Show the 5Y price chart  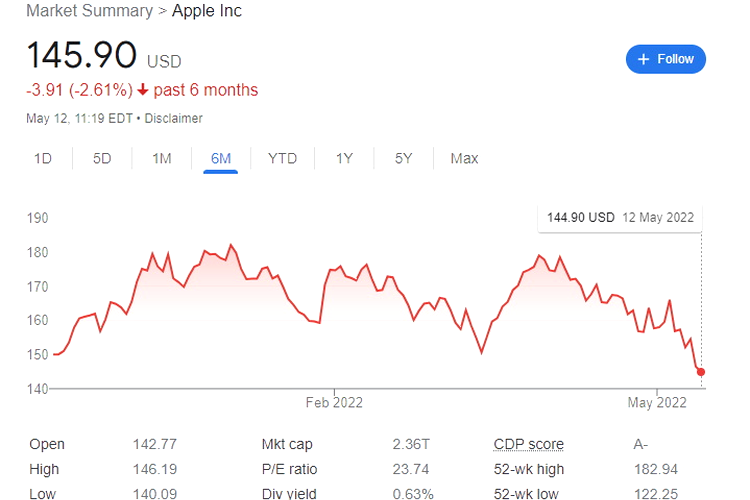coord(403,158)
